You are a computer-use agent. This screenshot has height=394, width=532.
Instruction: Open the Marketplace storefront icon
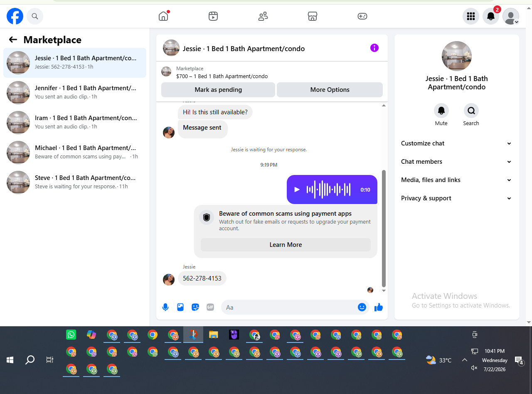(313, 16)
